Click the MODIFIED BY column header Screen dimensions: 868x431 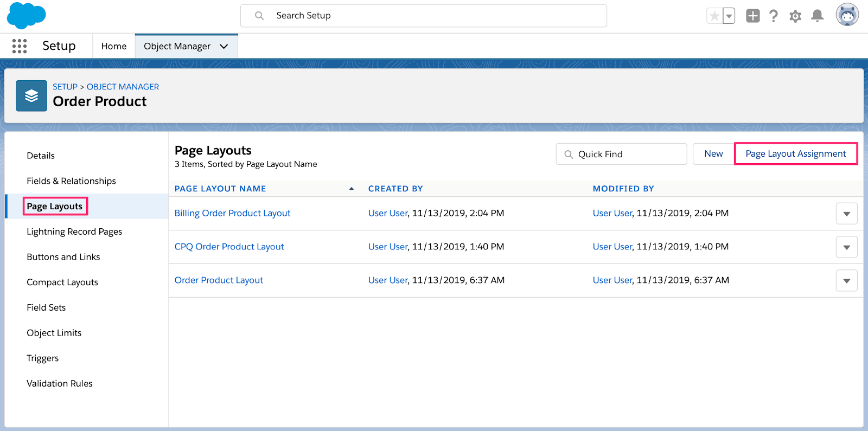[x=623, y=189]
